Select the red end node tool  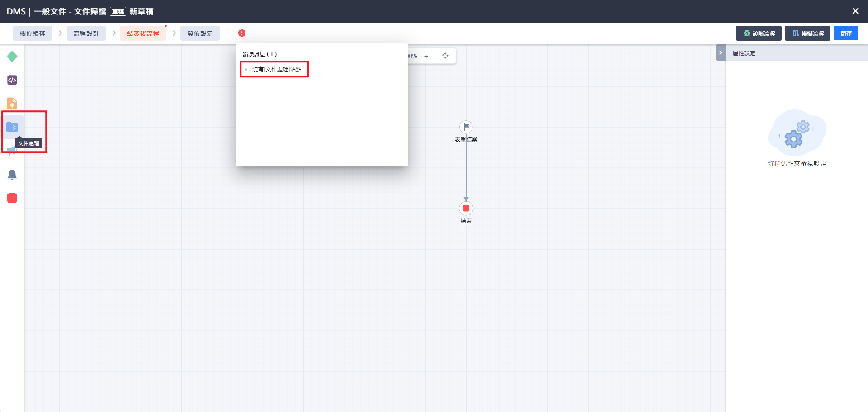(12, 198)
